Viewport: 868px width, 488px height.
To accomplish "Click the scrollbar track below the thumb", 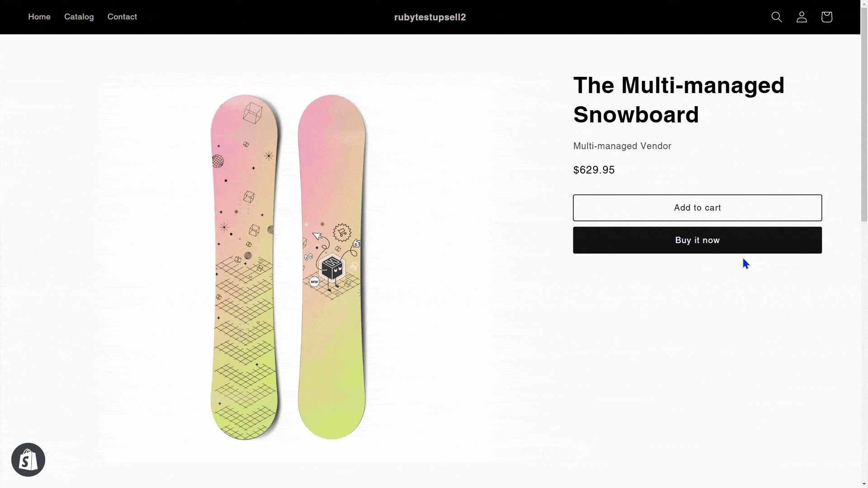I will pos(864,352).
